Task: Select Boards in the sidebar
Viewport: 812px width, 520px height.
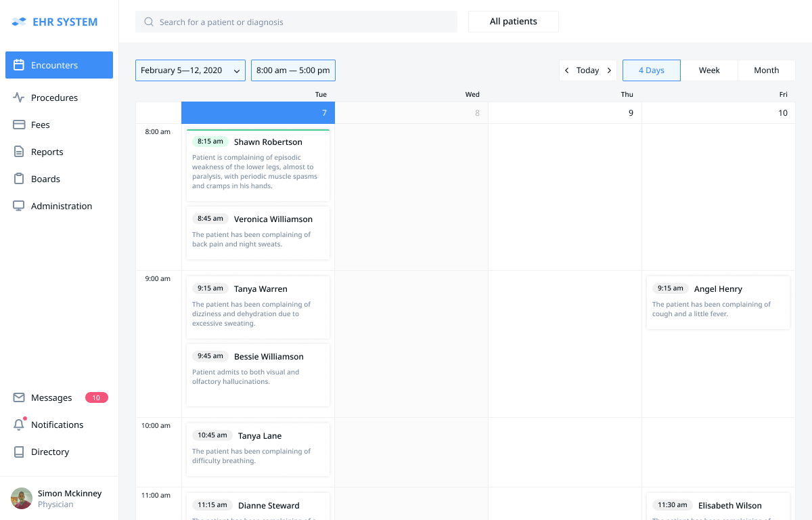Action: click(x=59, y=179)
